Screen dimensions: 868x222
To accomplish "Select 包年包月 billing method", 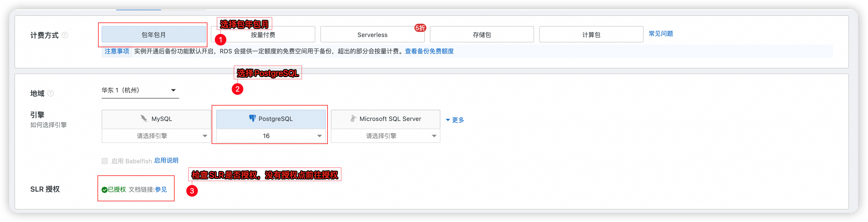I will click(x=154, y=34).
